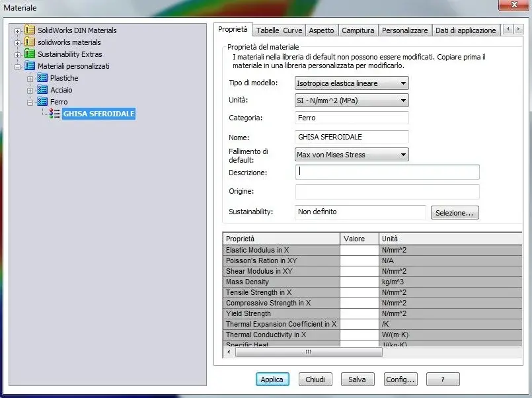Click the Sustainability Extras green library icon
The image size is (532, 398).
pyautogui.click(x=30, y=54)
